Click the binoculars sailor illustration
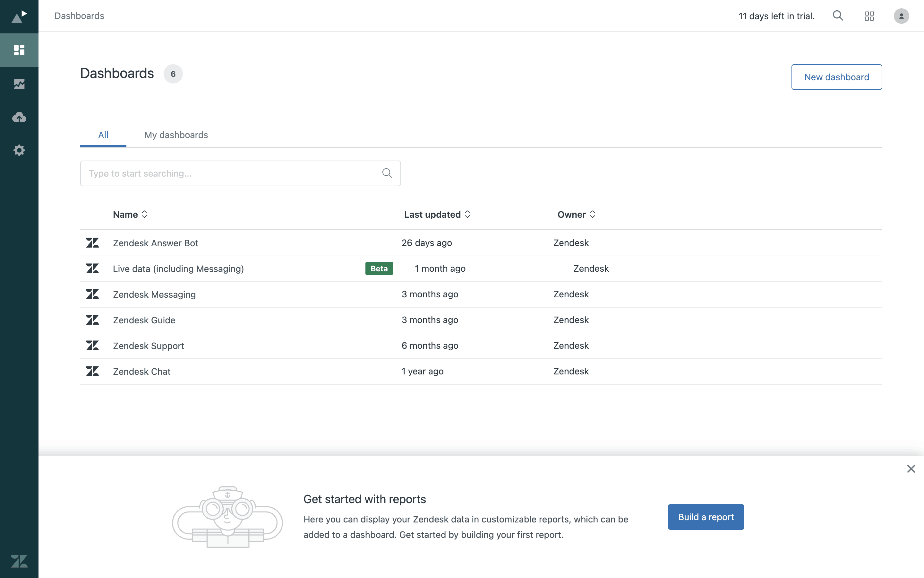Viewport: 924px width, 578px height. [x=227, y=516]
